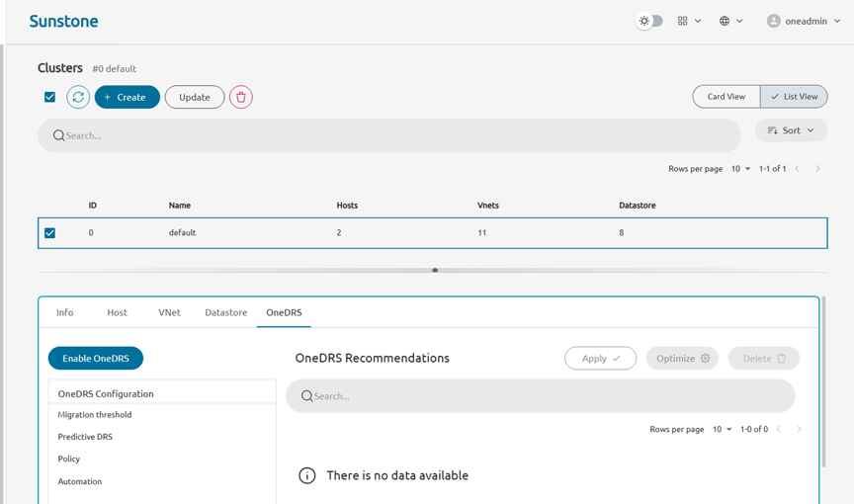854x504 pixels.
Task: Click the Create cluster button
Action: [127, 97]
